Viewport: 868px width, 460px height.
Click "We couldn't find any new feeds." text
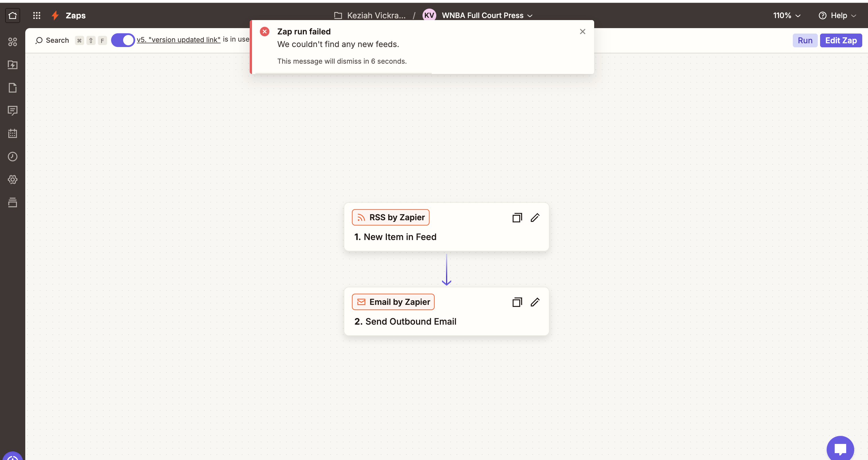[x=338, y=44]
